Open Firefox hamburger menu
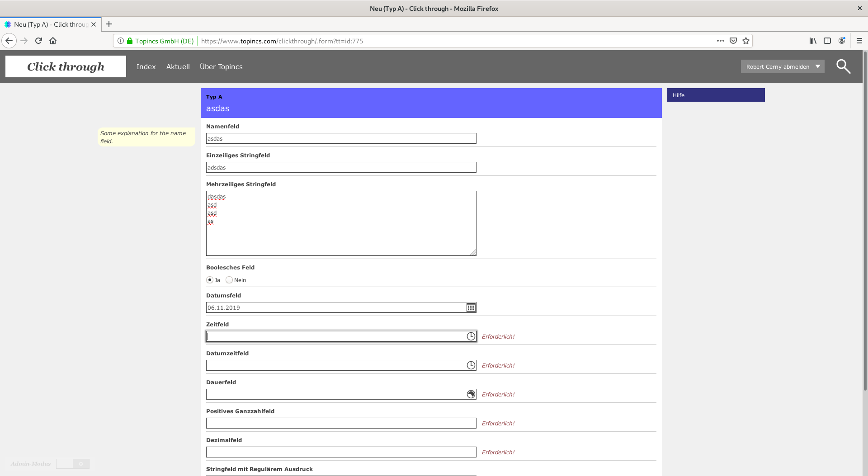 point(859,41)
